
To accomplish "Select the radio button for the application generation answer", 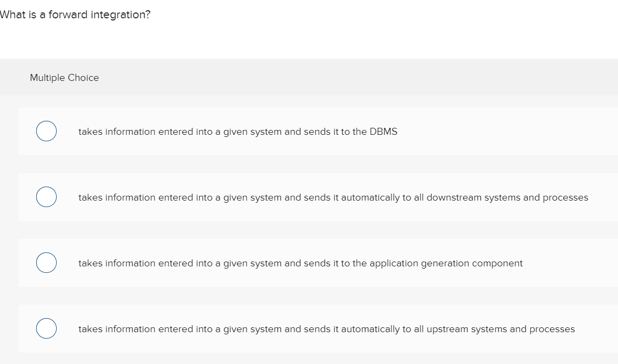I will pyautogui.click(x=46, y=263).
